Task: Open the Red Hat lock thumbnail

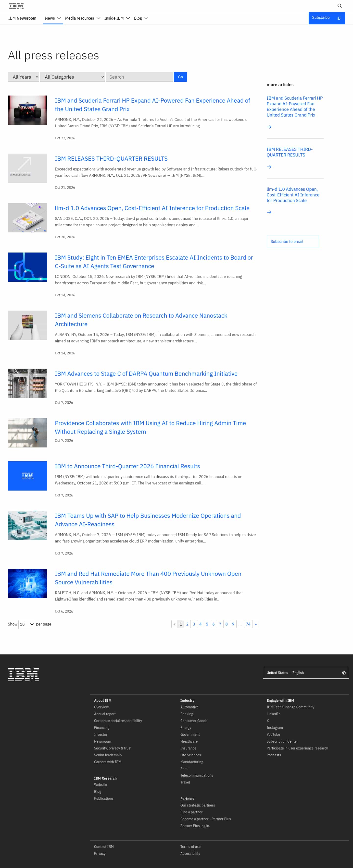Action: coord(27,583)
